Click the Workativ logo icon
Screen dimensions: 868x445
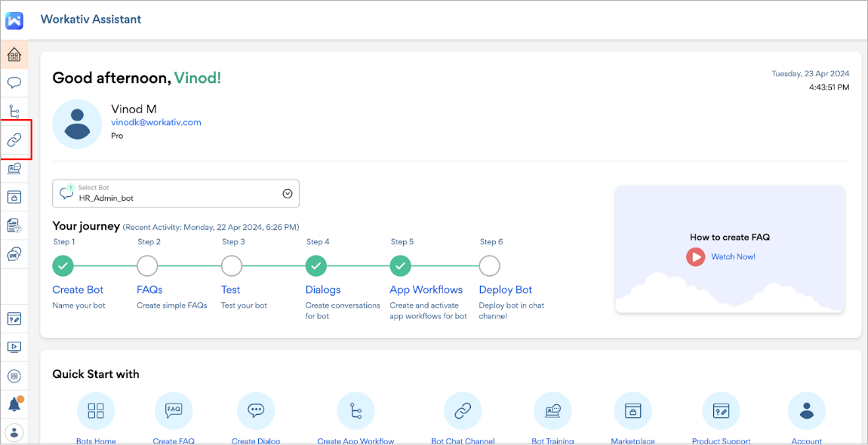tap(14, 20)
